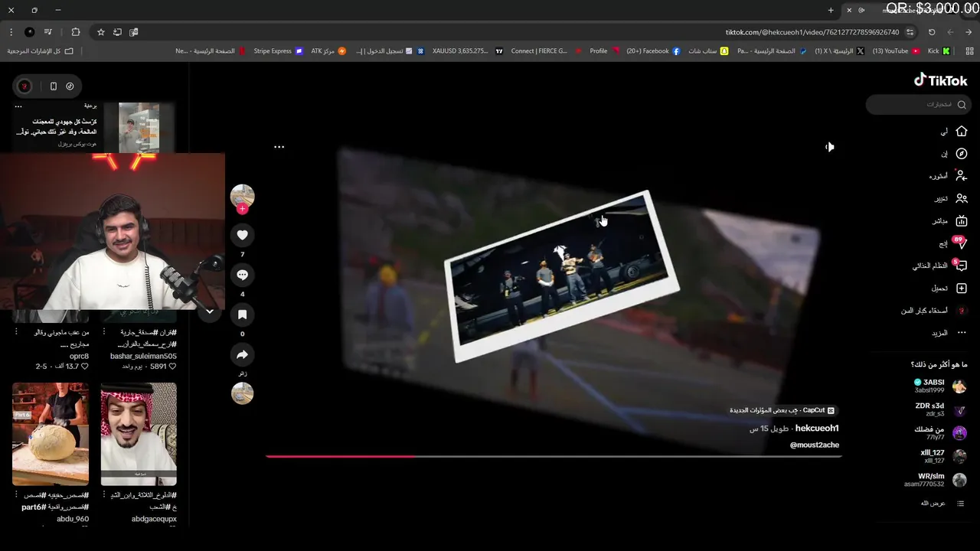Image resolution: width=980 pixels, height=551 pixels.
Task: Click the @moust2ache mention
Action: [x=814, y=445]
